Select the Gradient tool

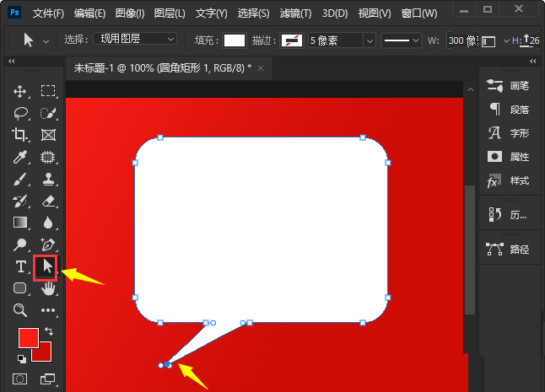(x=20, y=223)
